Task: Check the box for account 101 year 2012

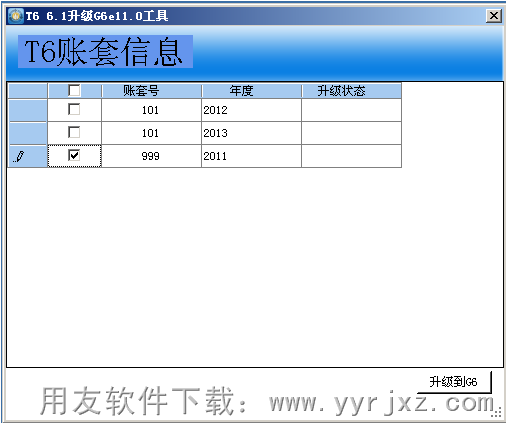Action: 74,109
